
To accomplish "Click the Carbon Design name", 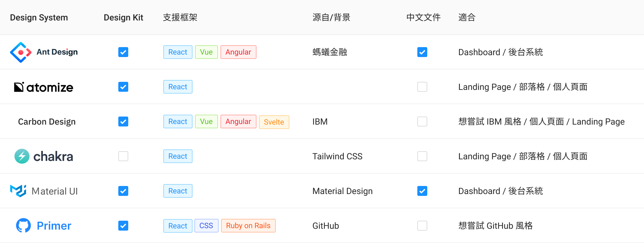I will (x=47, y=122).
